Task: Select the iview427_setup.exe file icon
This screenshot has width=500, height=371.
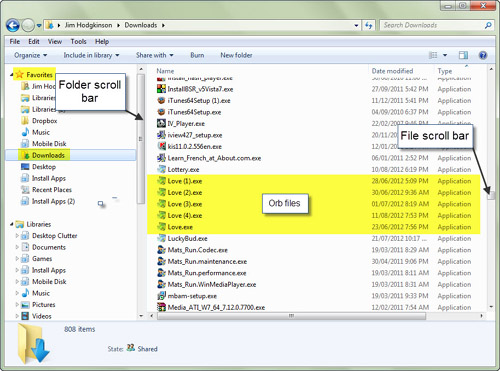Action: pos(161,135)
